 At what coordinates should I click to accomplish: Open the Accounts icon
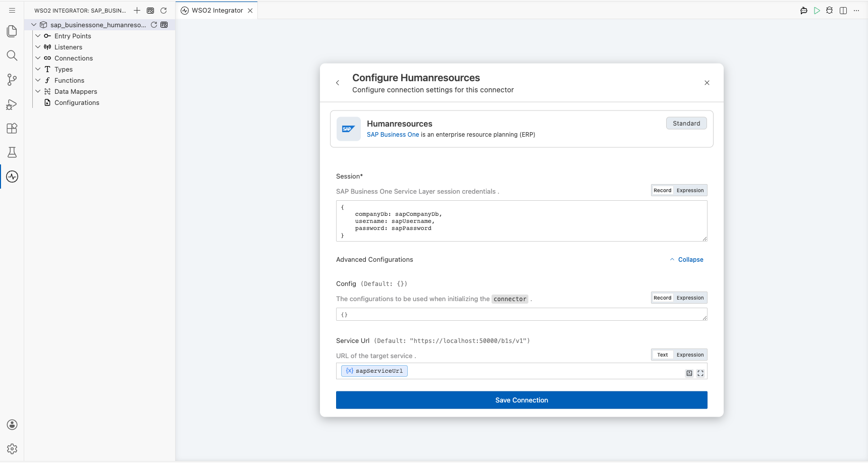(x=12, y=425)
